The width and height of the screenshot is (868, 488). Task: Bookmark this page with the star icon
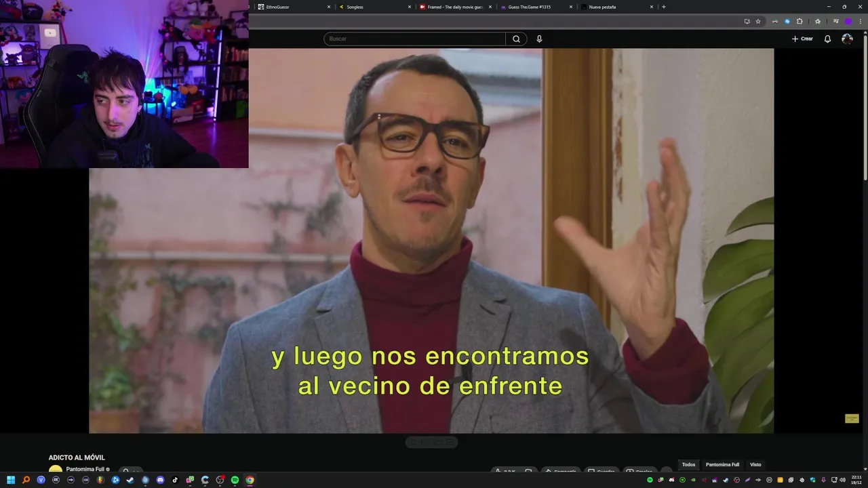[x=758, y=22]
